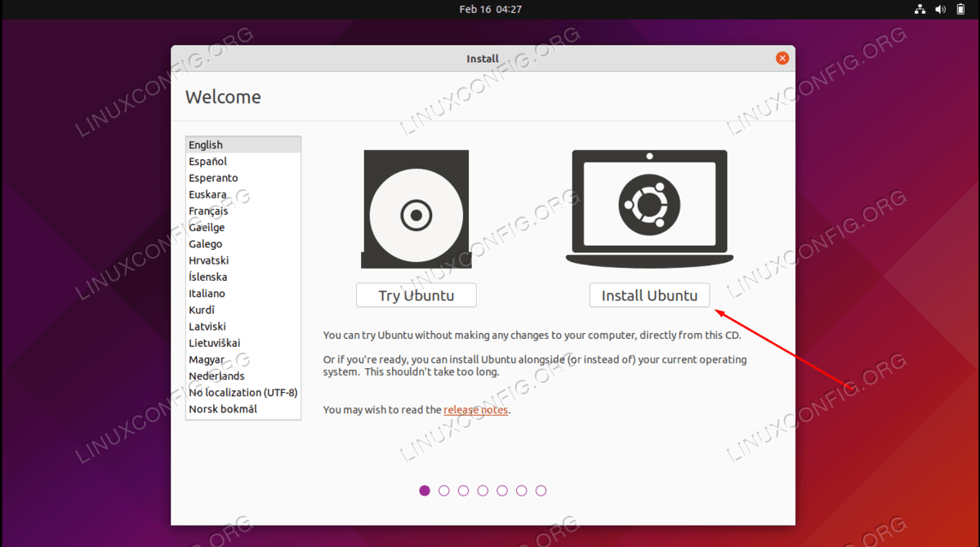The width and height of the screenshot is (980, 547).
Task: Open the volume icon in top bar
Action: [940, 10]
